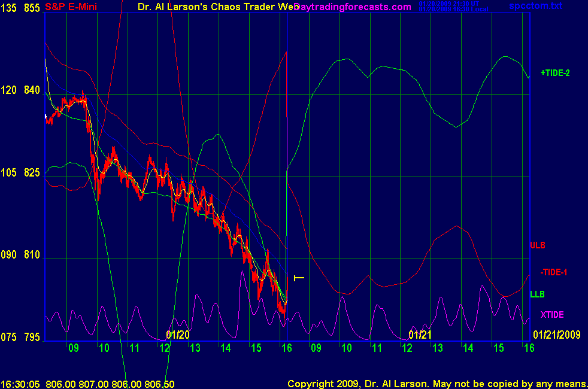Click the 16:30:05 timestamp in status line
The height and width of the screenshot is (389, 588).
coord(20,384)
